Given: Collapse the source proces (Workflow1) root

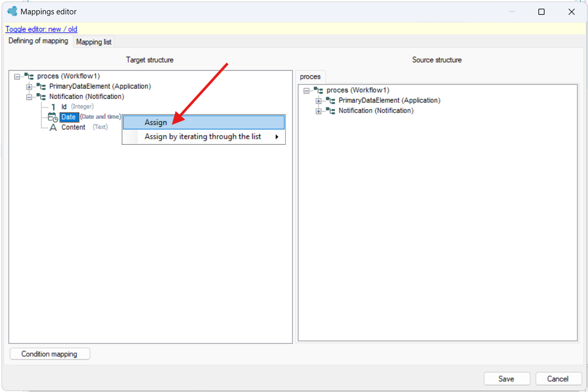Looking at the screenshot, I should 306,91.
